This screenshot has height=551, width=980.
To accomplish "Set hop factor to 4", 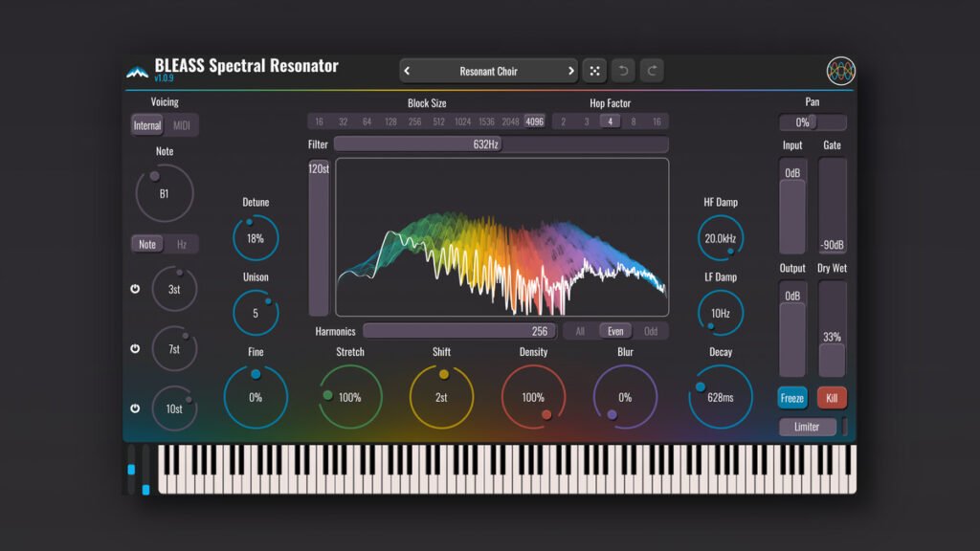I will [x=610, y=121].
